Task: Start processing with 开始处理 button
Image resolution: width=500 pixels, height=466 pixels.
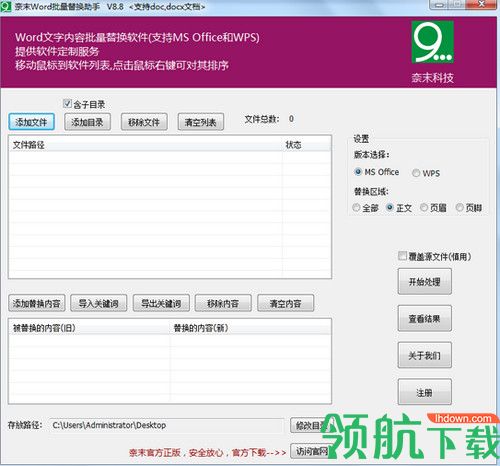Action: 425,282
